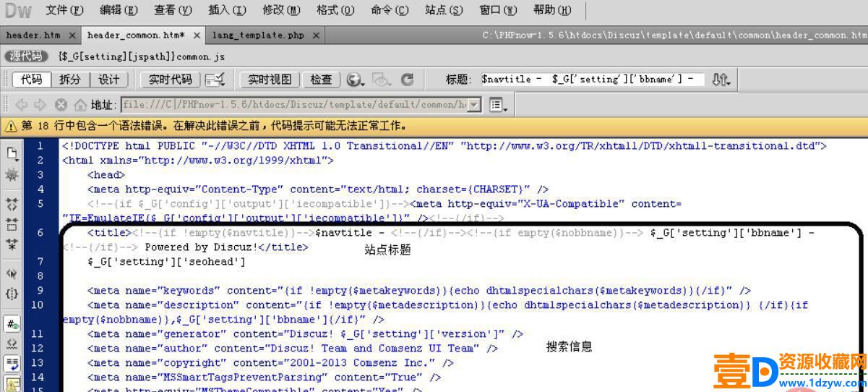868x392 pixels.
Task: Open the 站点(S) menu
Action: point(444,10)
